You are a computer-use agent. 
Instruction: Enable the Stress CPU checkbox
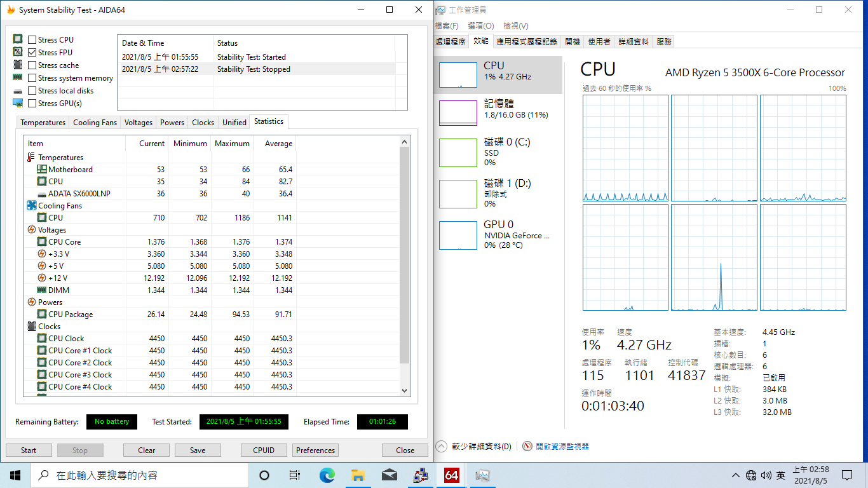32,39
